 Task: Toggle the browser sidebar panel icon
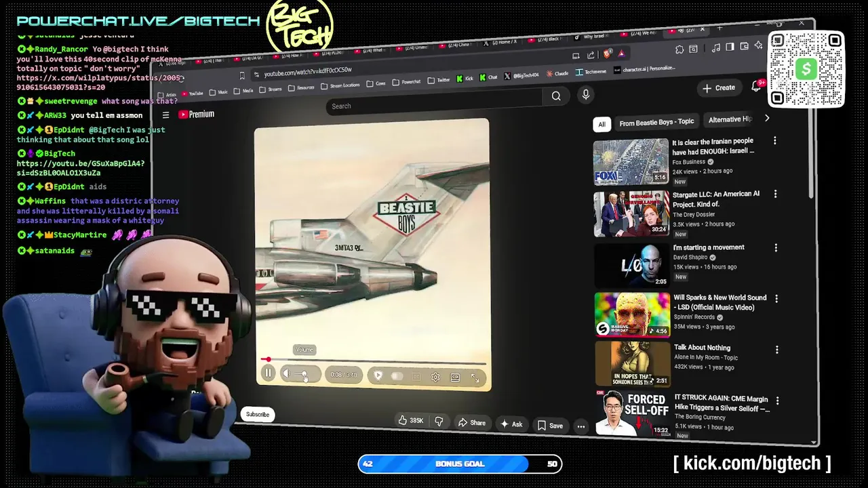tap(730, 47)
